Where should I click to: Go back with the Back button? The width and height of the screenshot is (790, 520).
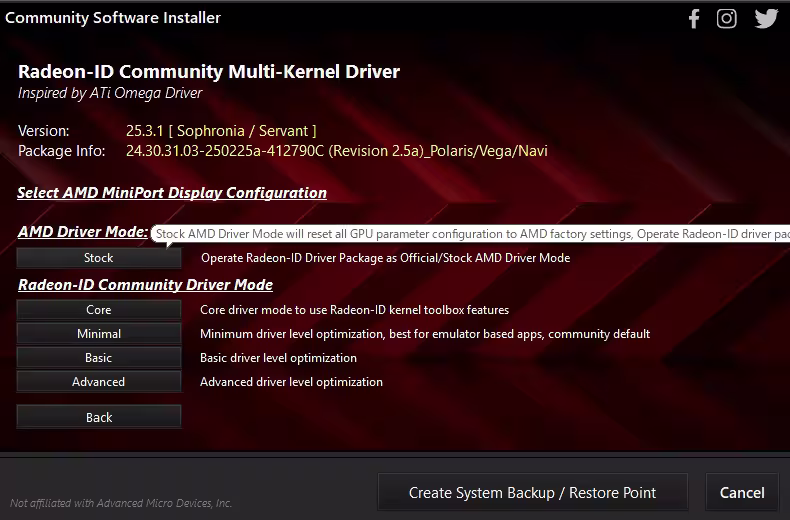click(x=99, y=417)
